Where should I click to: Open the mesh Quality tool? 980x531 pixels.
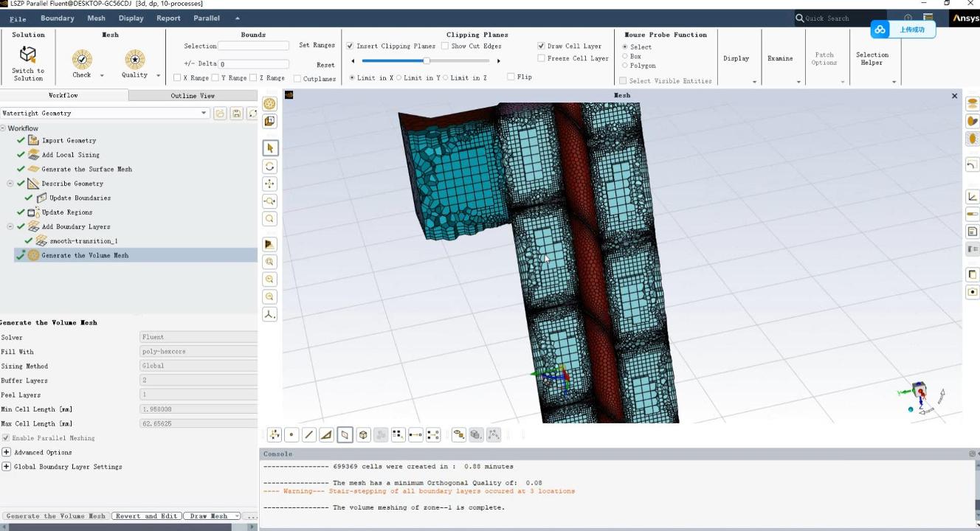coord(134,60)
